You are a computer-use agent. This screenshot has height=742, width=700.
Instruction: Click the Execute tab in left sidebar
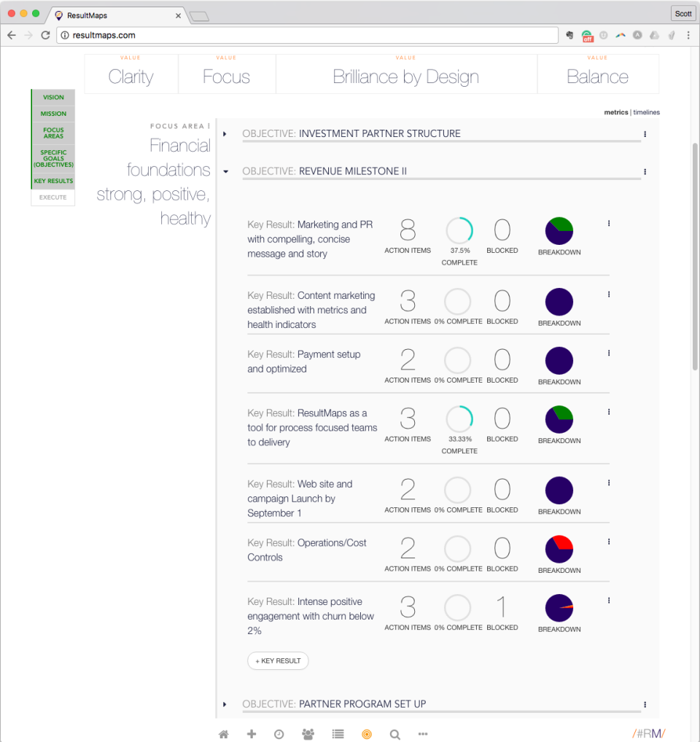point(53,198)
